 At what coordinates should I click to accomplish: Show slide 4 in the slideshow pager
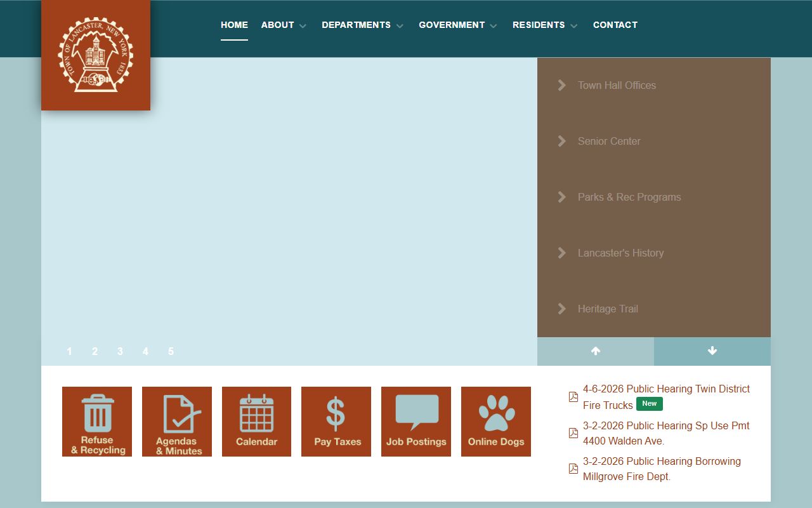145,351
